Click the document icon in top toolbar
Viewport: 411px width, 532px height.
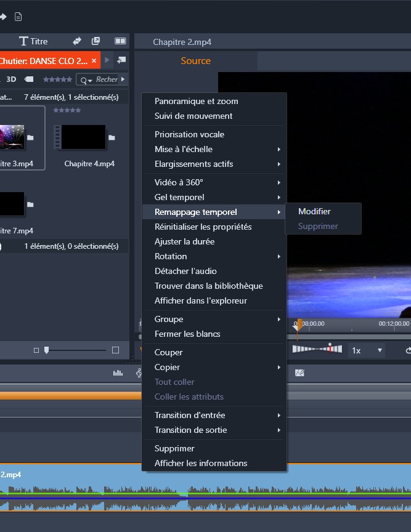tap(18, 16)
